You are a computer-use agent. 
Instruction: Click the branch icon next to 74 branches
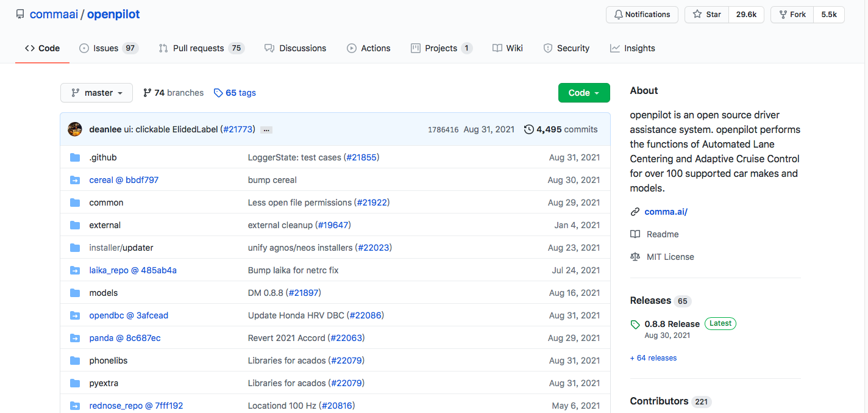coord(147,93)
